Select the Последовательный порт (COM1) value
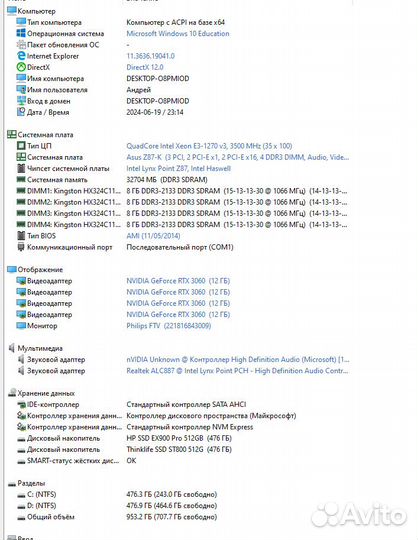 pyautogui.click(x=180, y=247)
